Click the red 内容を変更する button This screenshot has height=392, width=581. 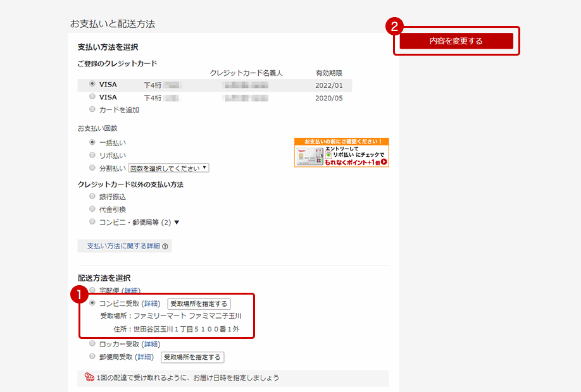[x=456, y=41]
